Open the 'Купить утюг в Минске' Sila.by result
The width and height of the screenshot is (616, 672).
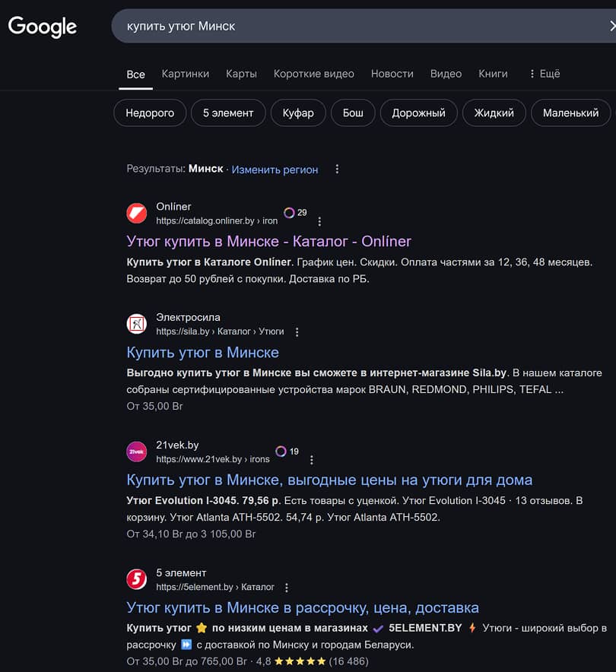[x=203, y=352]
